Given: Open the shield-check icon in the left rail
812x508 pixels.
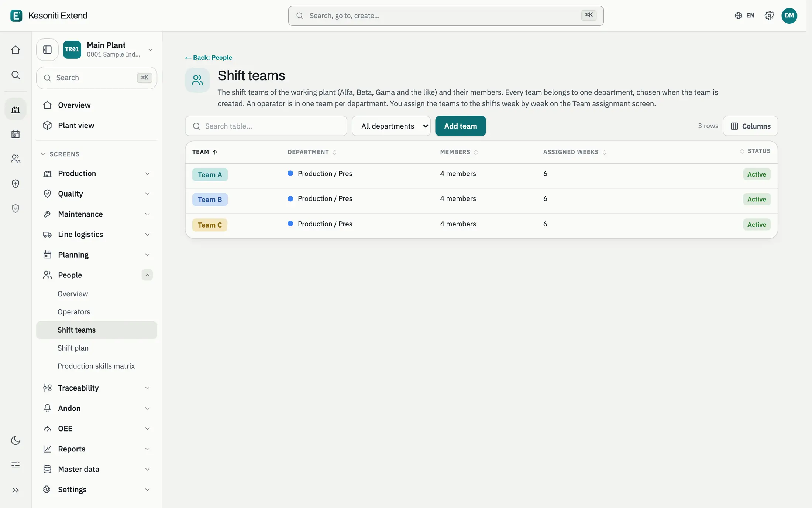Looking at the screenshot, I should click(x=16, y=208).
